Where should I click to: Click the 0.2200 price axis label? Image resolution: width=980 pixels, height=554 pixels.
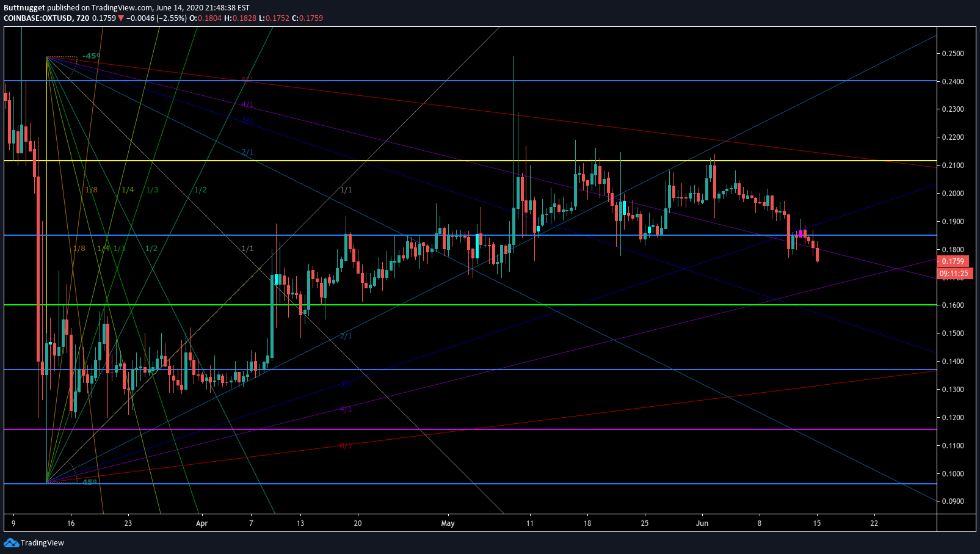pos(953,137)
